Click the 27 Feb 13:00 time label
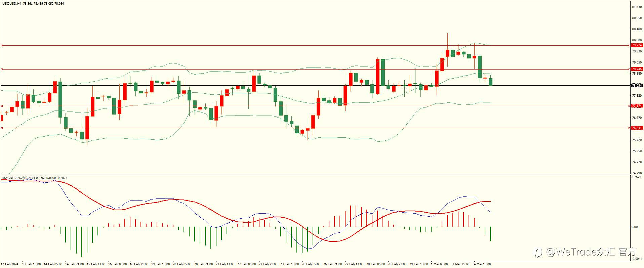The height and width of the screenshot is (268, 644). (354, 264)
